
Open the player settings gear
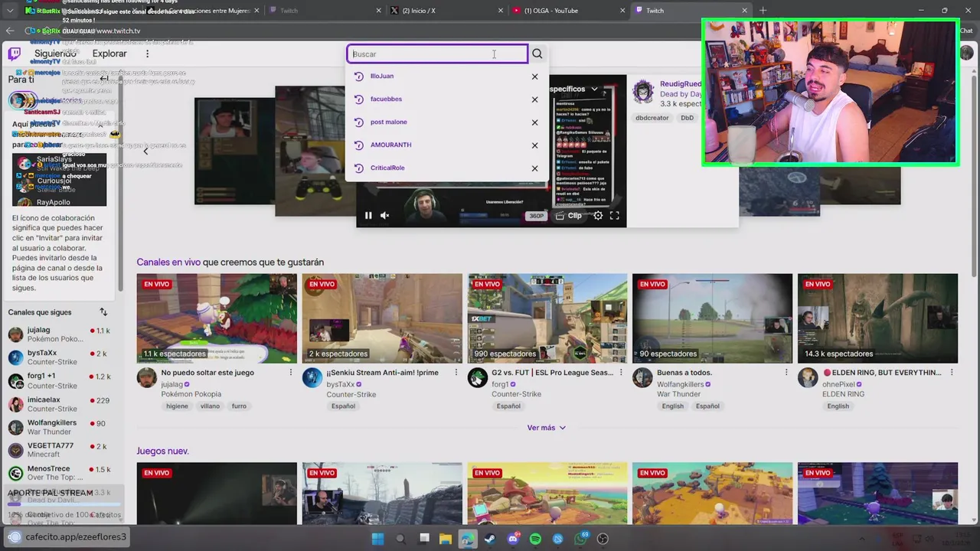pyautogui.click(x=598, y=216)
